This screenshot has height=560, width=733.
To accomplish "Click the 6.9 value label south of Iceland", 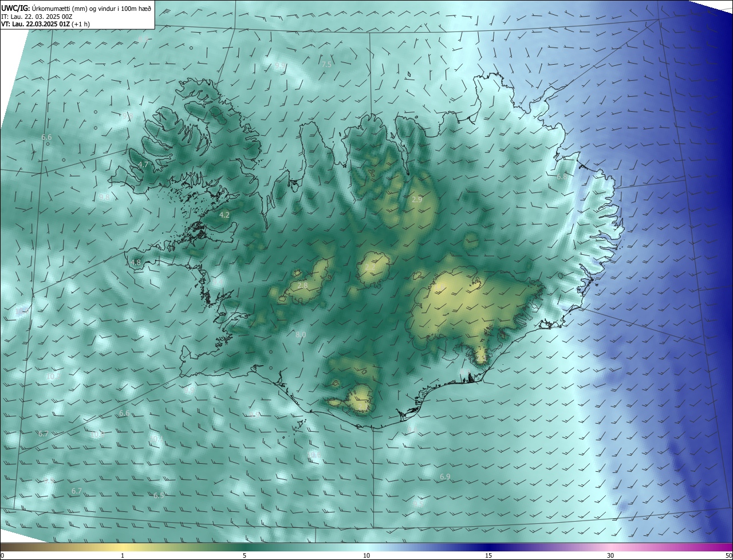I will pyautogui.click(x=445, y=476).
